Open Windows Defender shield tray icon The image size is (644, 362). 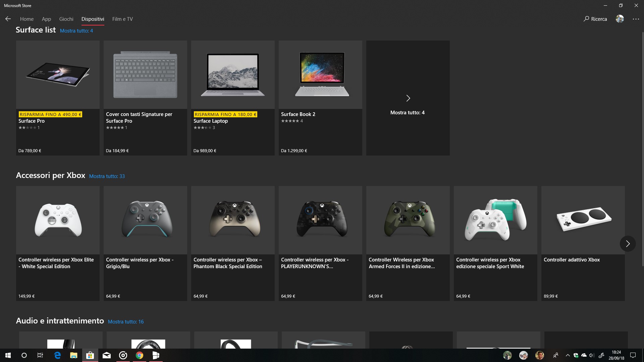pos(576,355)
